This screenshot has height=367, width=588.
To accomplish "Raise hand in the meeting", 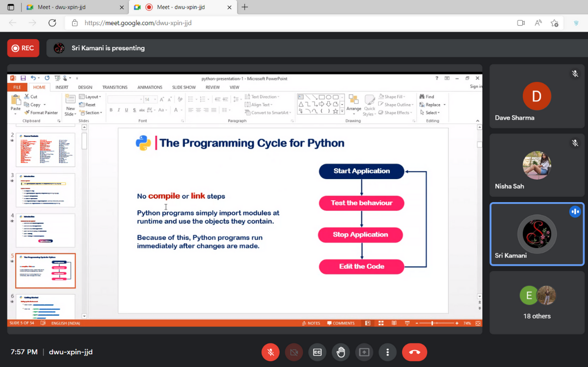I will (x=341, y=352).
